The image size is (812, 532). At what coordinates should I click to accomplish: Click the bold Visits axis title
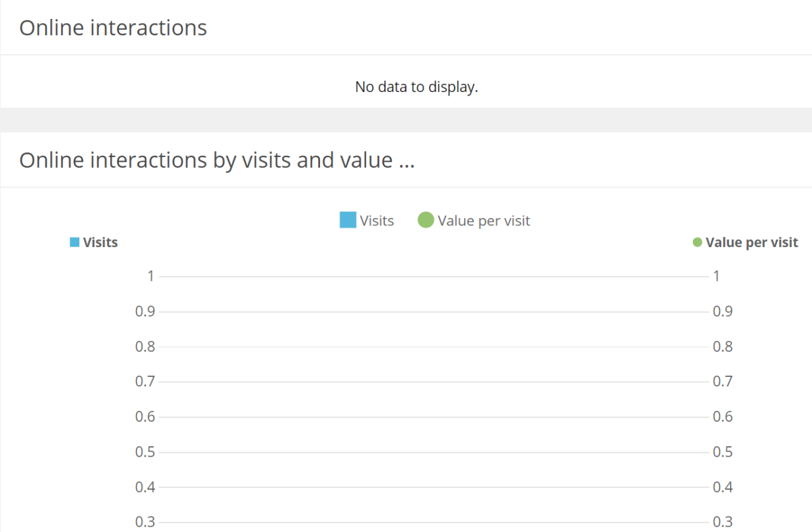point(100,242)
